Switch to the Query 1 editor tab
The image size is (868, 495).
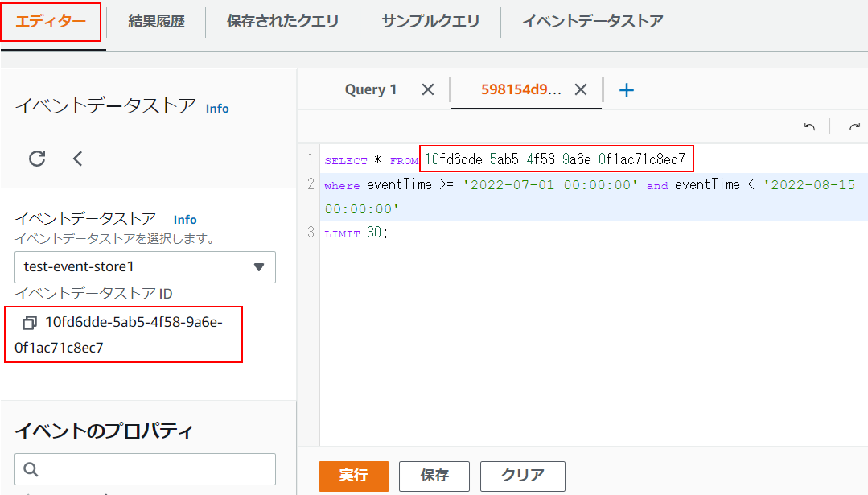click(x=371, y=89)
